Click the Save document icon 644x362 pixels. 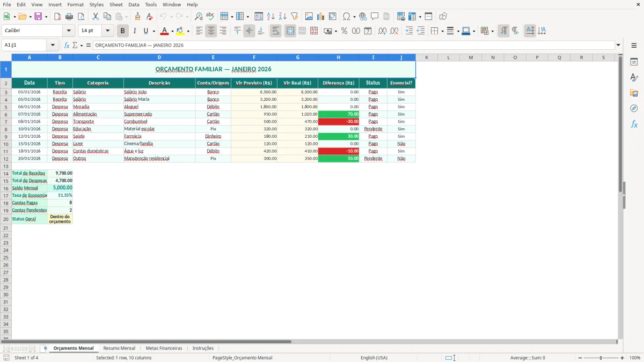coord(38,17)
